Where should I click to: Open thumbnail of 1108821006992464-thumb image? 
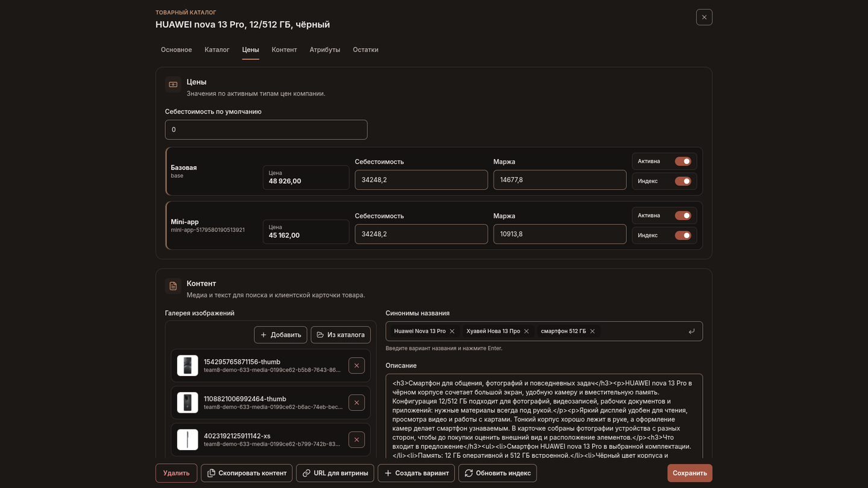click(x=187, y=402)
